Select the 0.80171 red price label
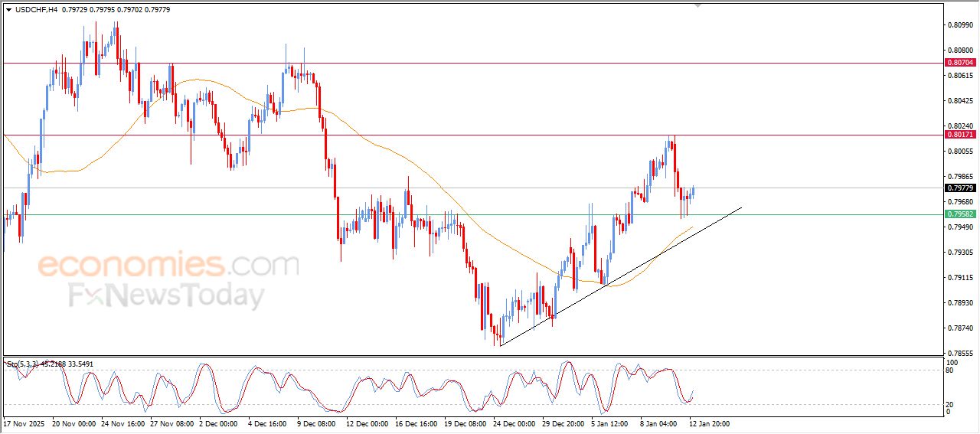 coord(959,135)
